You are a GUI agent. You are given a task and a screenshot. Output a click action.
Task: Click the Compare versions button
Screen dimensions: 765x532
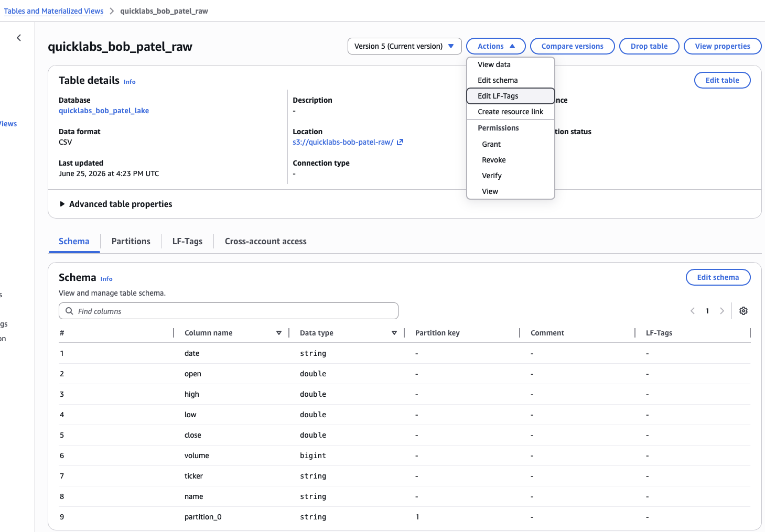[572, 46]
